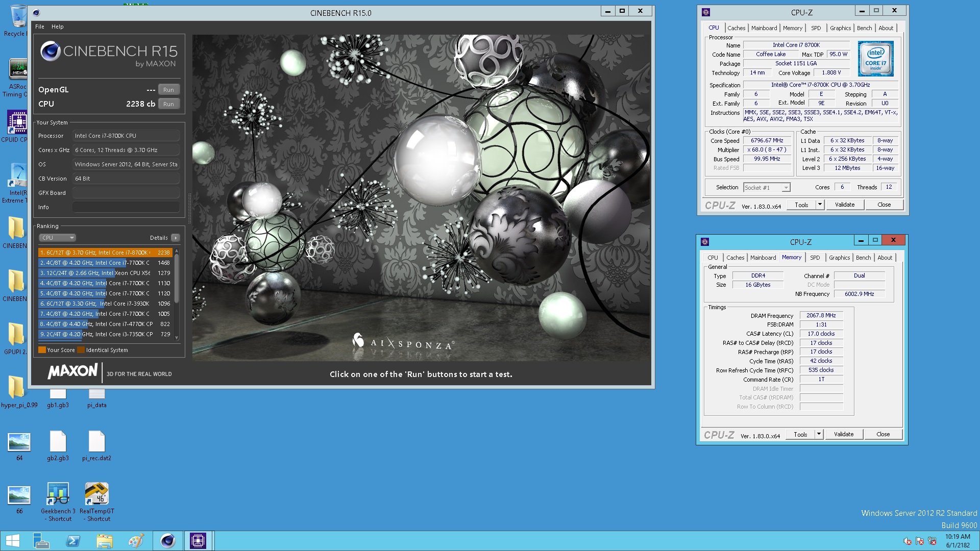Launch the Geekbench 3 shortcut
The height and width of the screenshot is (551, 980).
tap(58, 502)
